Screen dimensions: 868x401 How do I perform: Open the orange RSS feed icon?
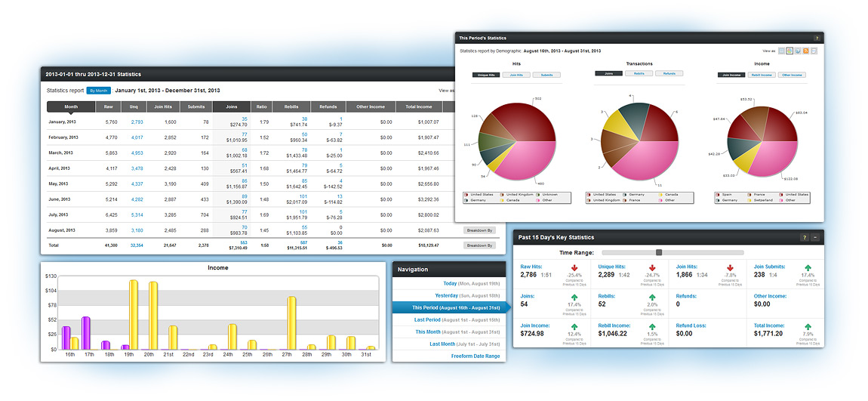pos(806,51)
